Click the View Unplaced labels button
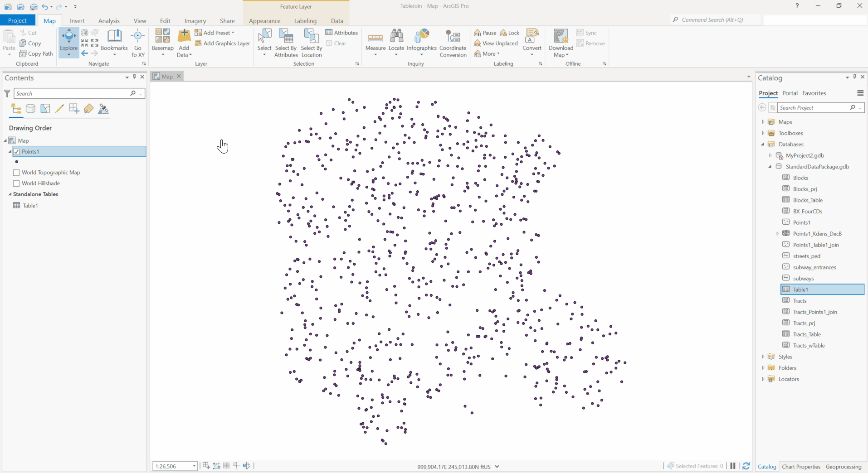Viewport: 868px width, 473px height. pyautogui.click(x=496, y=43)
